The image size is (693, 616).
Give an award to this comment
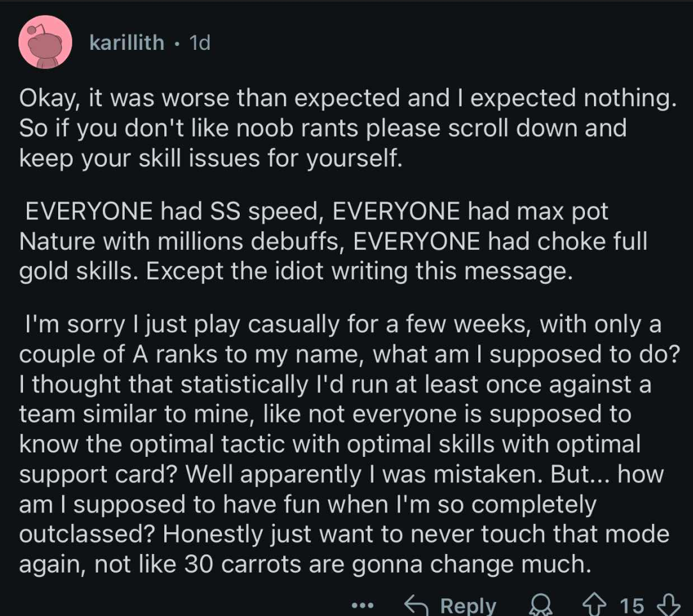tap(540, 605)
